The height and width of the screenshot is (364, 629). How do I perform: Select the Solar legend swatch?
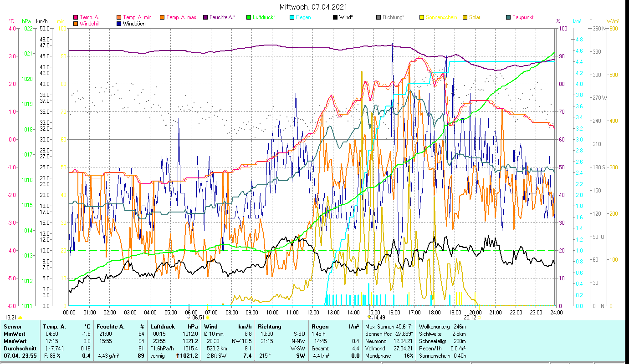(x=465, y=17)
